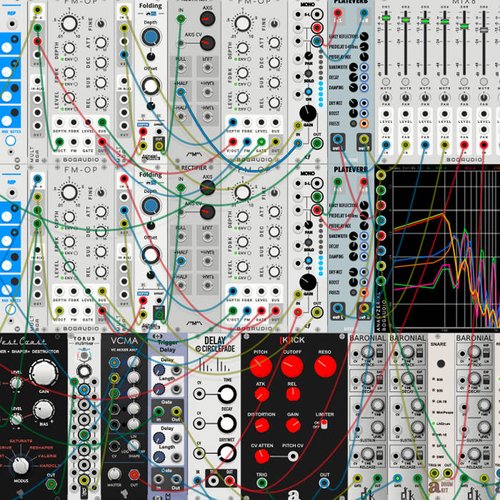Click the green TRIG jack on KICK
Image resolution: width=500 pixels, height=500 pixels.
(x=262, y=482)
